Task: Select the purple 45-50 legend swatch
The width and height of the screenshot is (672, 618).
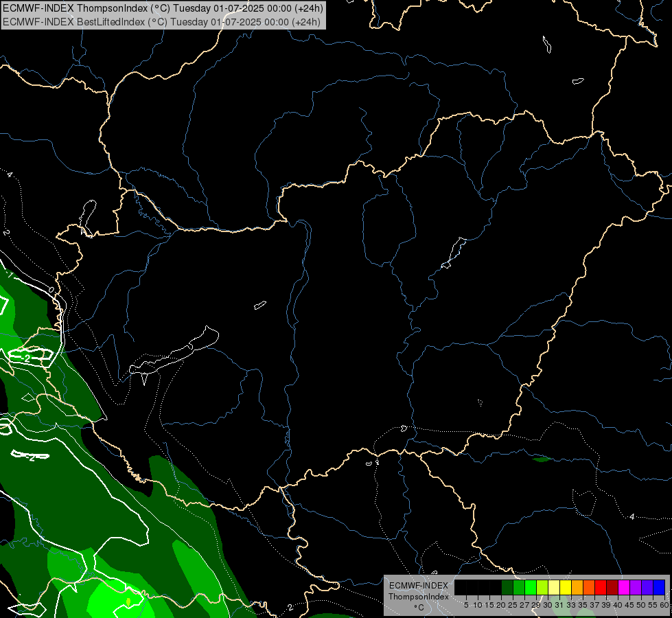Action: (x=636, y=587)
